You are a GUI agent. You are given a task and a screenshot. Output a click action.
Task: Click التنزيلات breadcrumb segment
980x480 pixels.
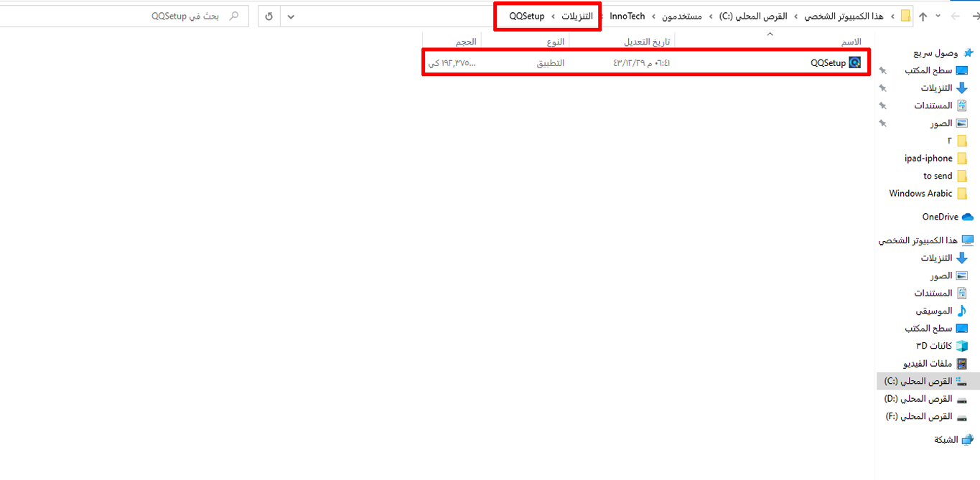point(577,16)
